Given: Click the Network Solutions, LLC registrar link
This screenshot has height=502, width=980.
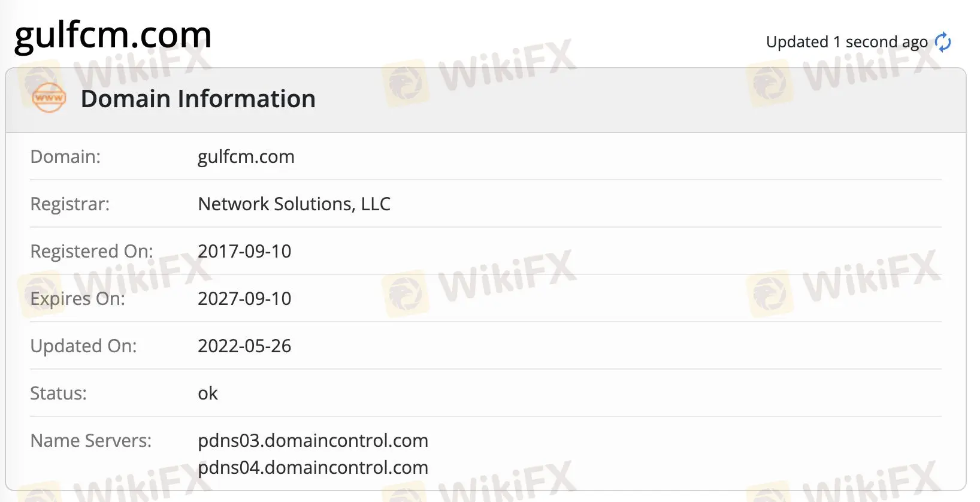Looking at the screenshot, I should [x=294, y=204].
